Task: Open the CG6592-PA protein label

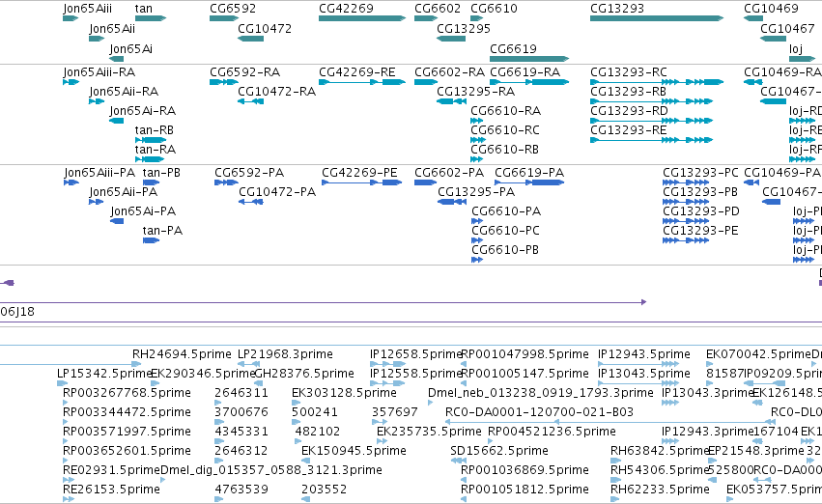Action: pos(249,173)
